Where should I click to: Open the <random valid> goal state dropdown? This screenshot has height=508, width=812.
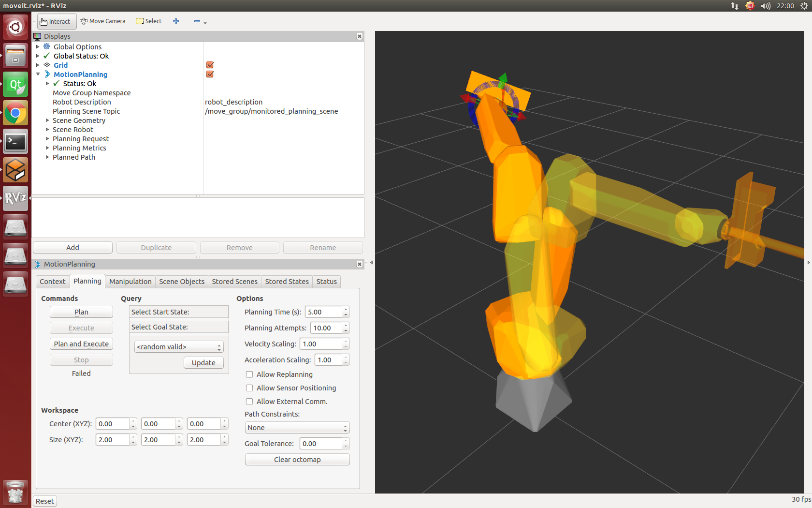[179, 347]
